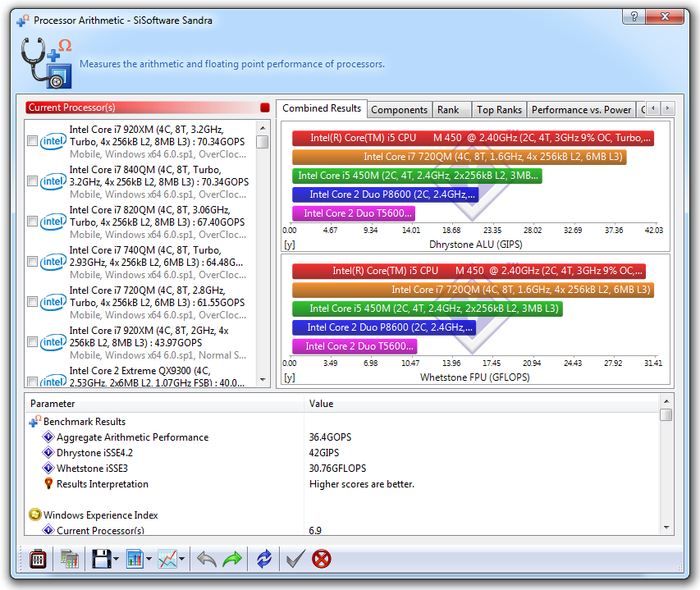Click the 30.76GFLOPS value
Screen dimensions: 700x590
point(337,469)
